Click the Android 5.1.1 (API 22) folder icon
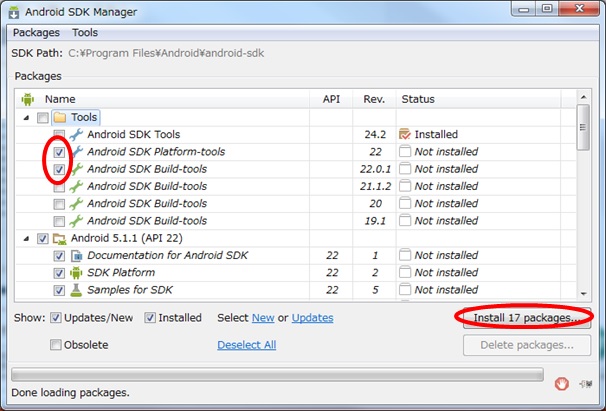The image size is (606, 411). [60, 239]
